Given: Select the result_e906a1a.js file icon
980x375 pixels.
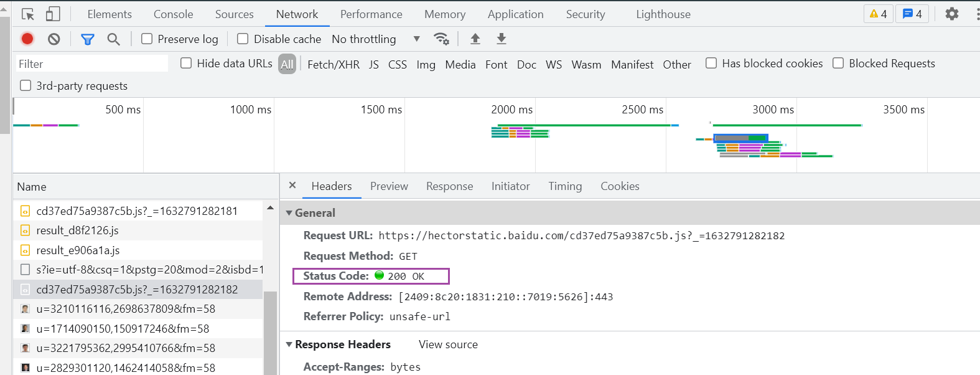Looking at the screenshot, I should (x=25, y=250).
